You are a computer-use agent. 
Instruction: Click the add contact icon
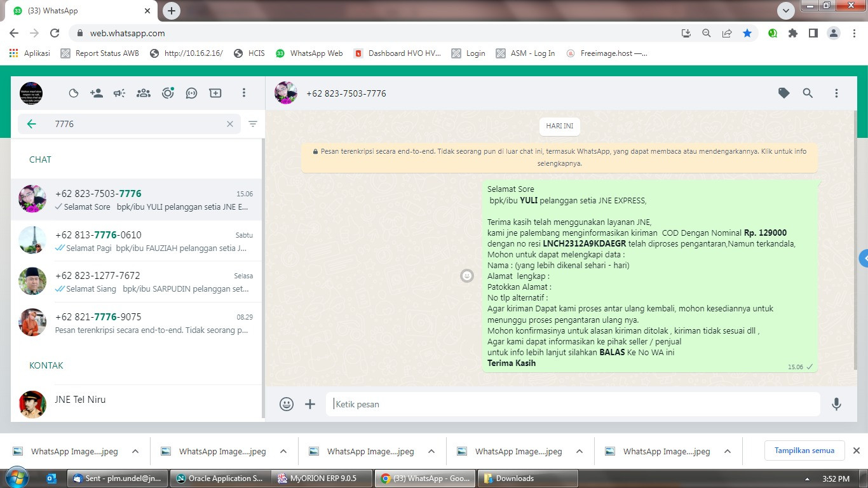(x=97, y=93)
